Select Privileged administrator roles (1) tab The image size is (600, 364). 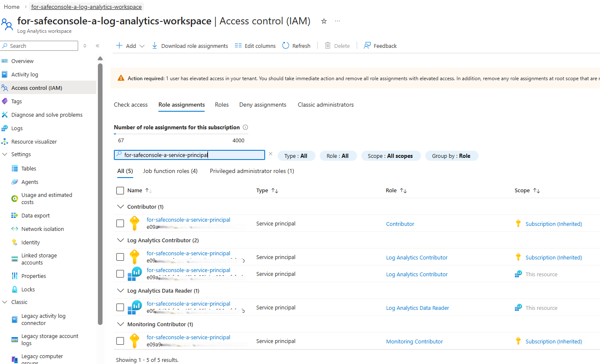(x=252, y=171)
